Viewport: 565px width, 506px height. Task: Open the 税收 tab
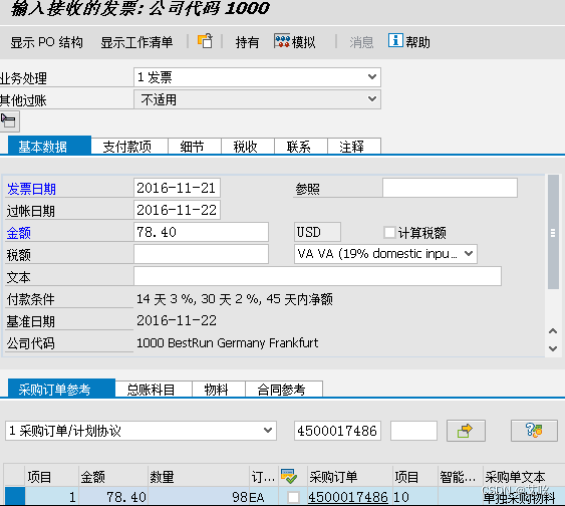[x=248, y=146]
